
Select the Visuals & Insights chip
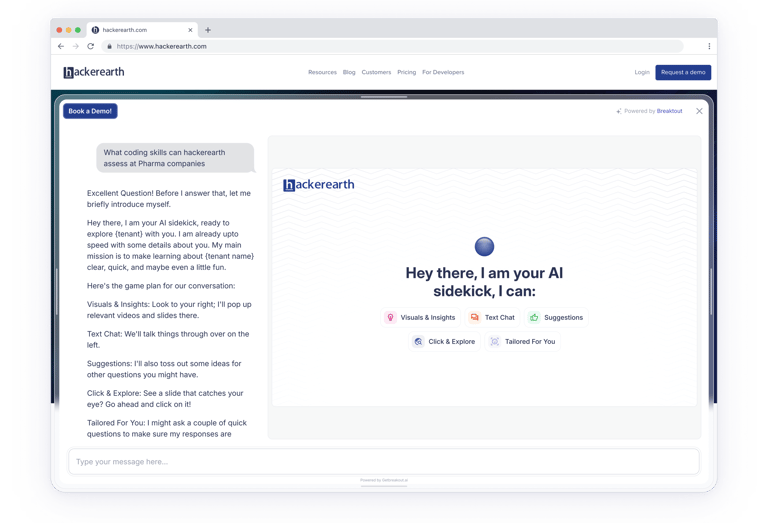[420, 317]
